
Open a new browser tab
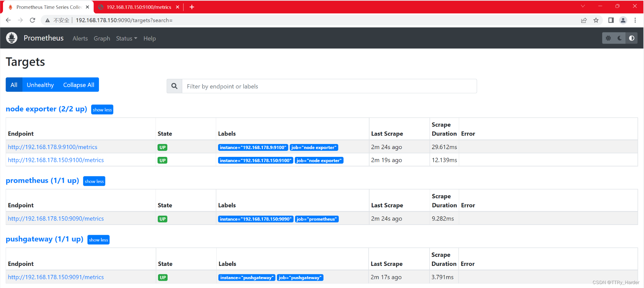click(x=192, y=7)
